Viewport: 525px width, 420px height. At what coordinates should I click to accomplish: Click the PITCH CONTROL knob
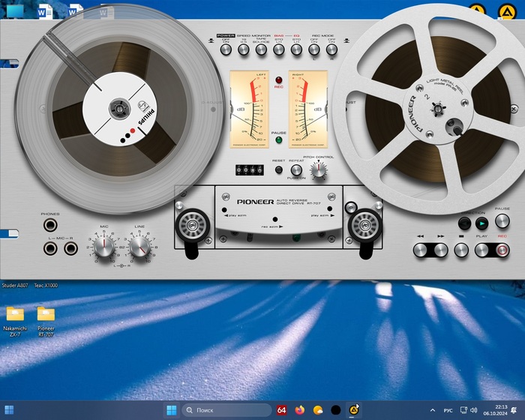320,170
